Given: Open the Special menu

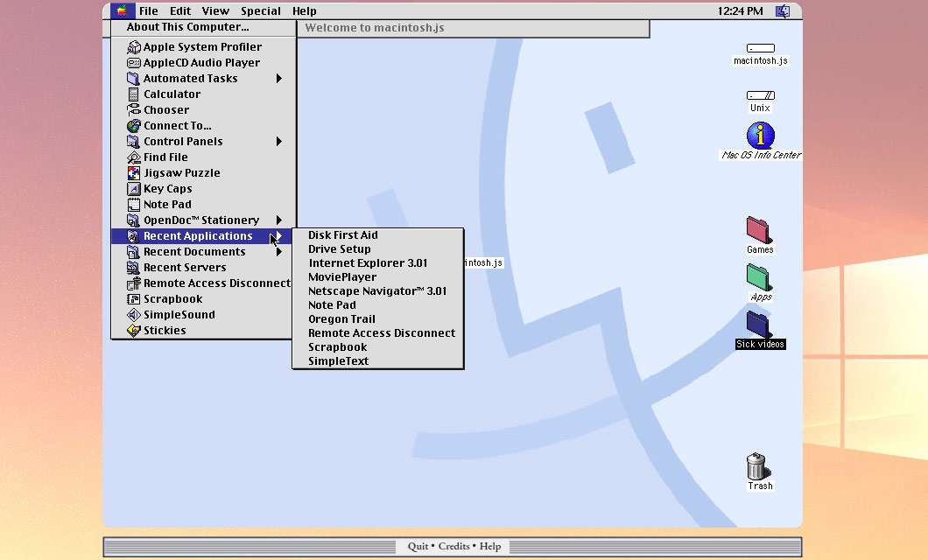Looking at the screenshot, I should [x=260, y=10].
